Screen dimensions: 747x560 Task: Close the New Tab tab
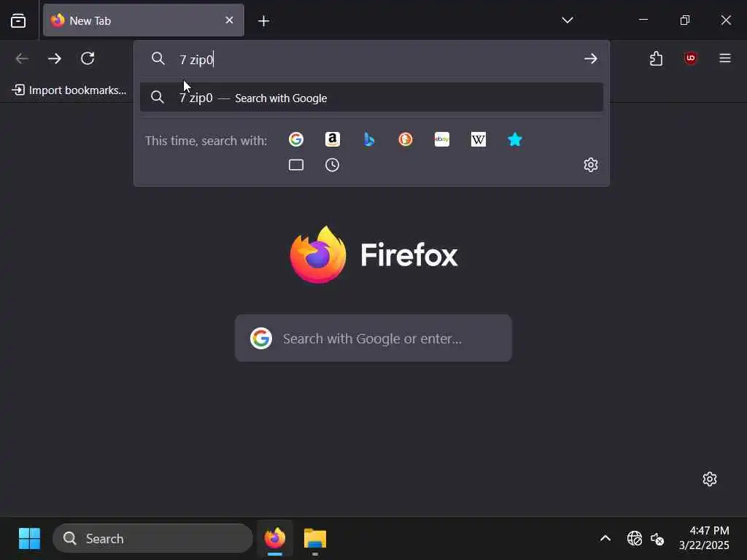click(229, 20)
